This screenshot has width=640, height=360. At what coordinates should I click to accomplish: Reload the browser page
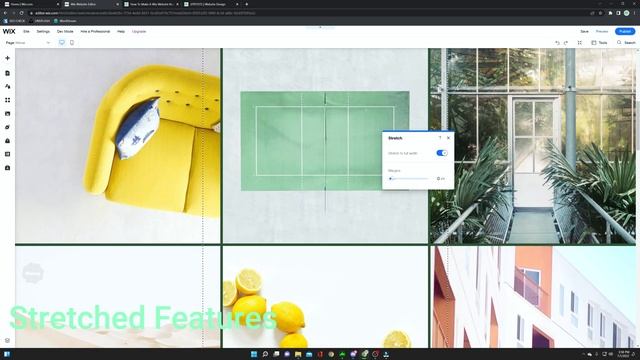[x=22, y=13]
